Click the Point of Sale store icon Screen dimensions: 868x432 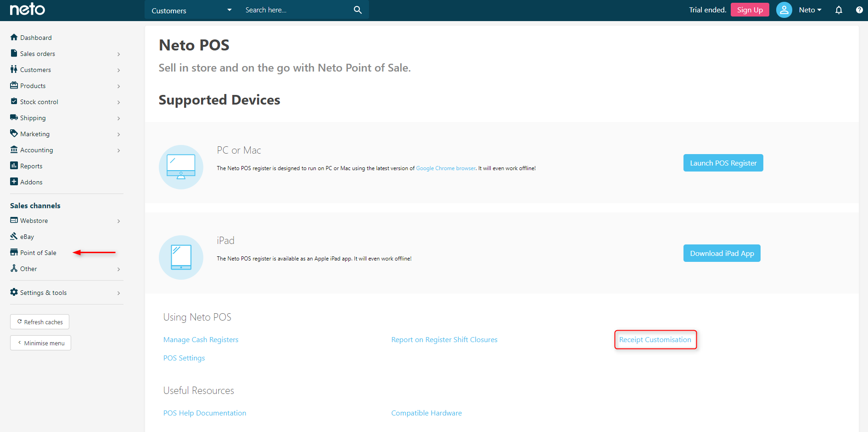click(x=14, y=252)
